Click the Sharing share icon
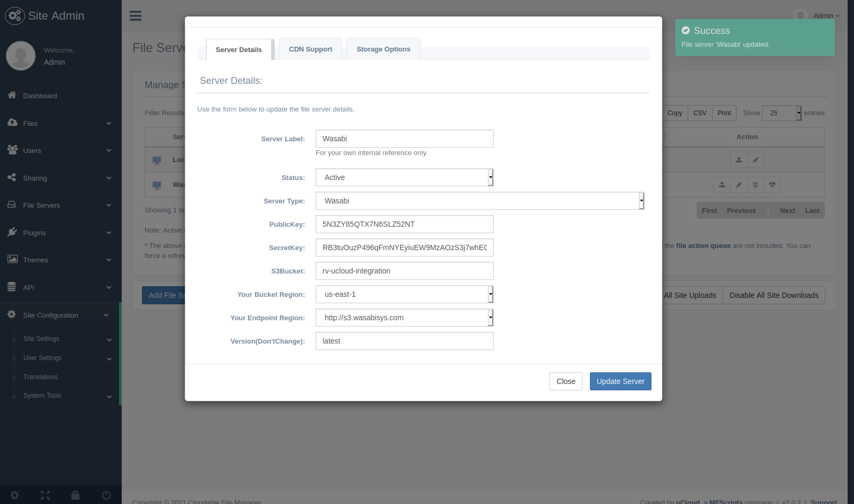The image size is (854, 504). [x=12, y=177]
